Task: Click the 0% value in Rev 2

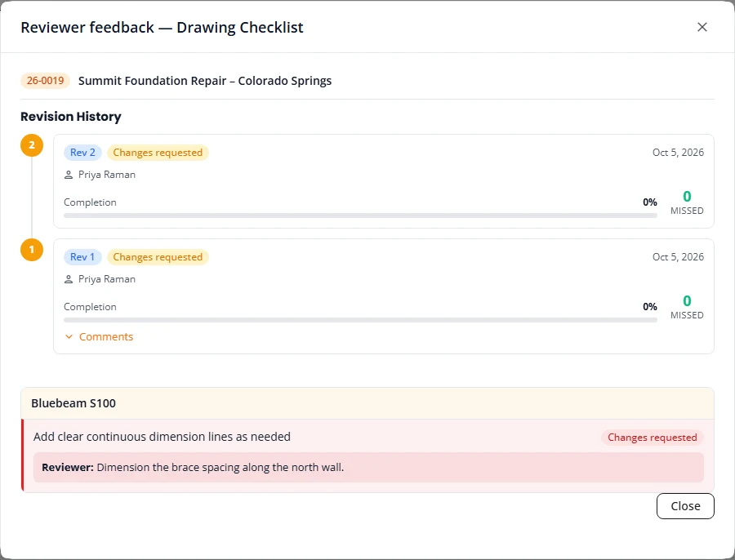Action: point(650,202)
